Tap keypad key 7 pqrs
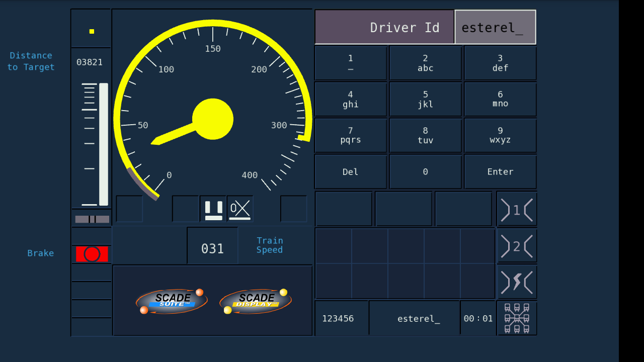This screenshot has height=362, width=644. click(x=351, y=135)
